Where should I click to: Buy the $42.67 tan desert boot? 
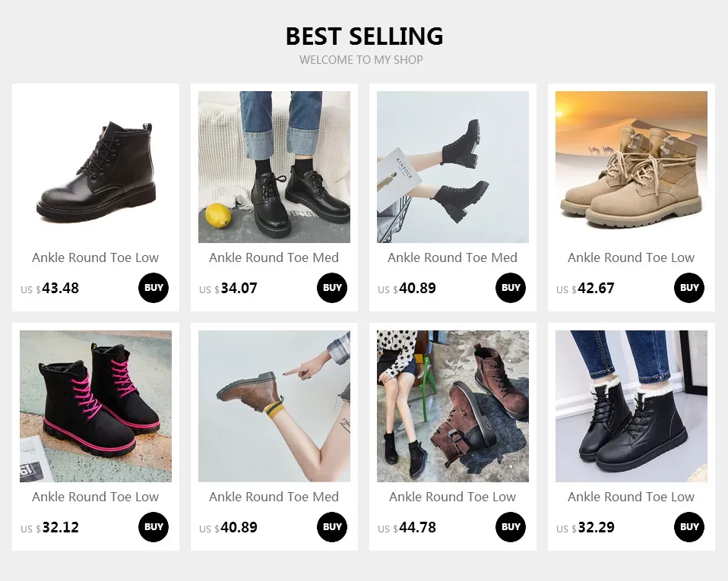coord(689,288)
